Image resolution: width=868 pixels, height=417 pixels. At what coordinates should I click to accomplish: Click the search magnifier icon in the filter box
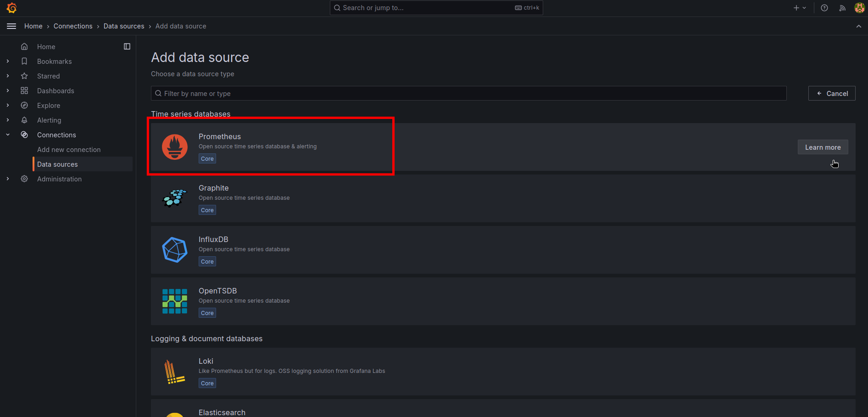tap(158, 93)
